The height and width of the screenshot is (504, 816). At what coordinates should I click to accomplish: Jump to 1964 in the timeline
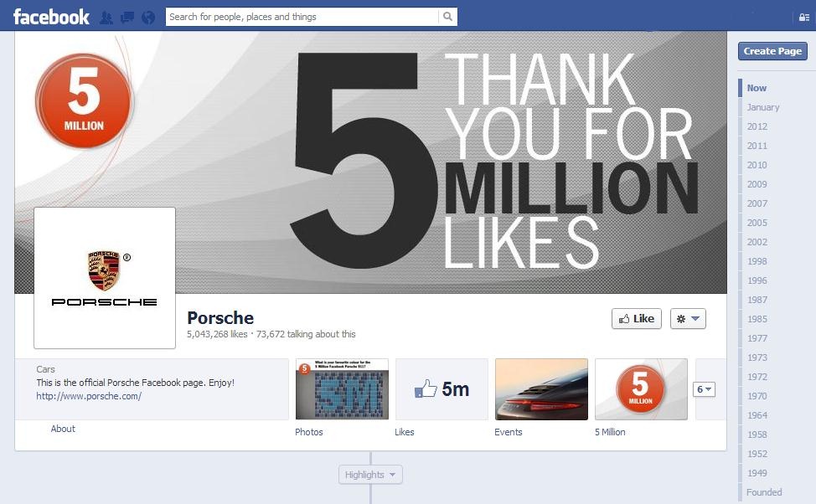[x=757, y=415]
